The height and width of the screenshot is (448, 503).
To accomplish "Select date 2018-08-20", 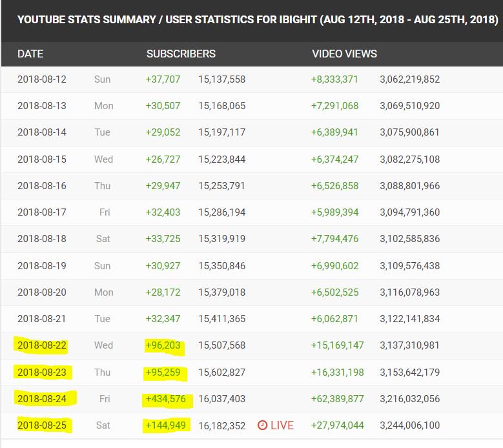I will tap(42, 292).
